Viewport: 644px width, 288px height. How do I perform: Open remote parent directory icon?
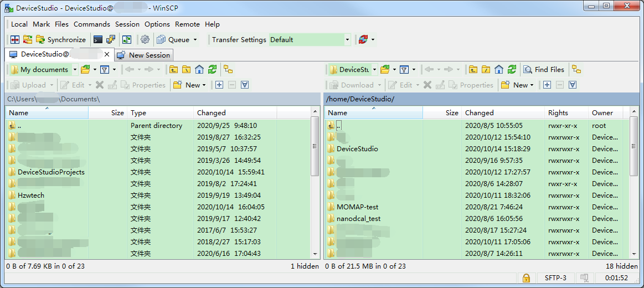(472, 70)
